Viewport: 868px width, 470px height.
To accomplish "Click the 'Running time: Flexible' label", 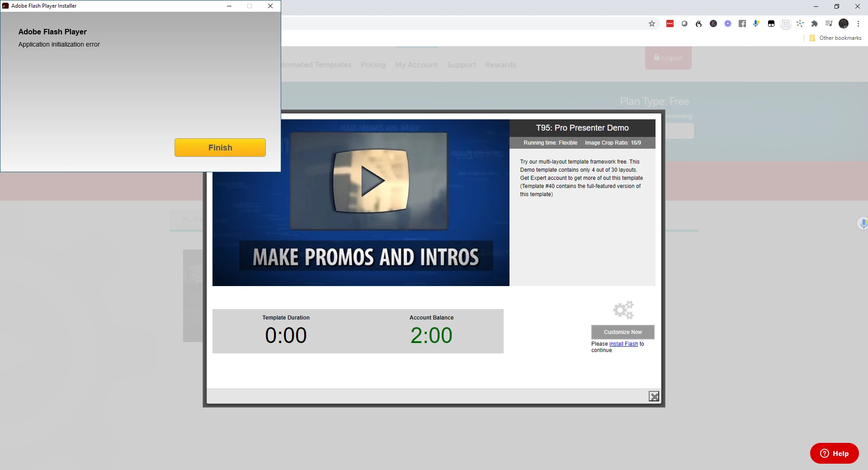I will 550,143.
